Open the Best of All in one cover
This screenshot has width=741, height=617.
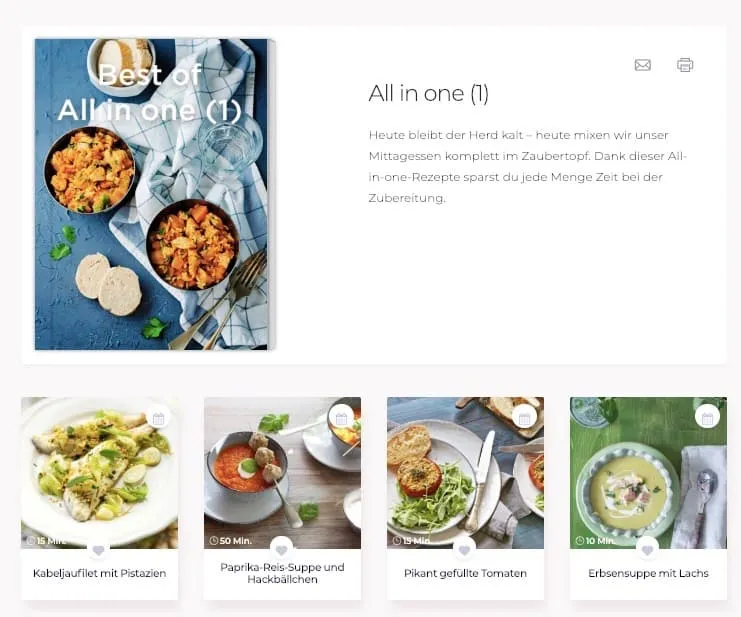(x=153, y=194)
